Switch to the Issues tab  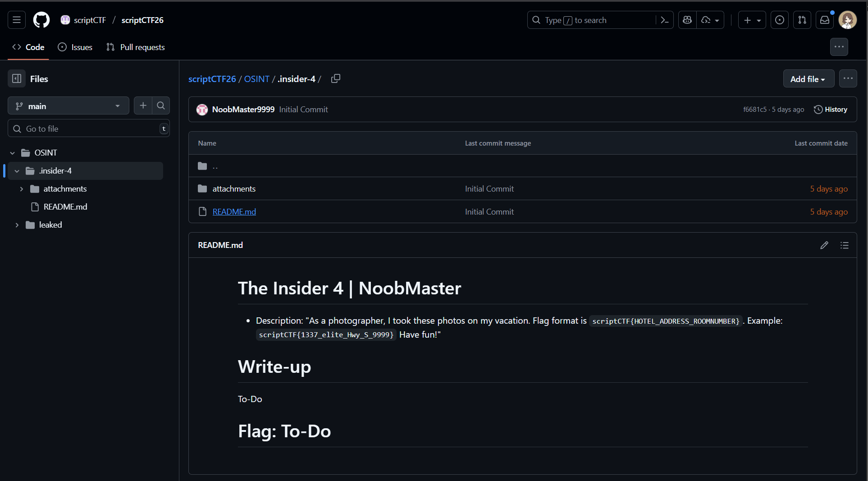pos(75,47)
